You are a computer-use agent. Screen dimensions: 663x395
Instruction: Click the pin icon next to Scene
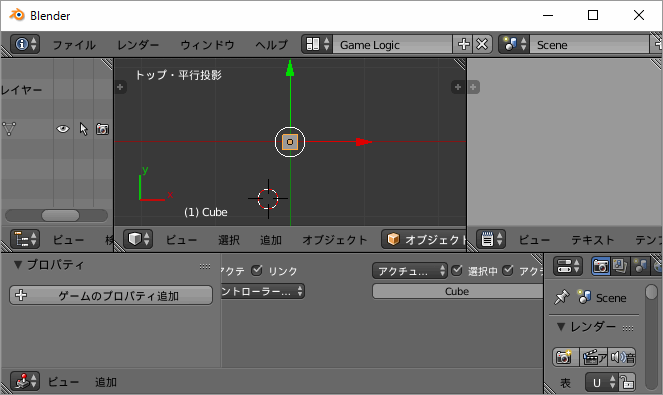pos(562,297)
